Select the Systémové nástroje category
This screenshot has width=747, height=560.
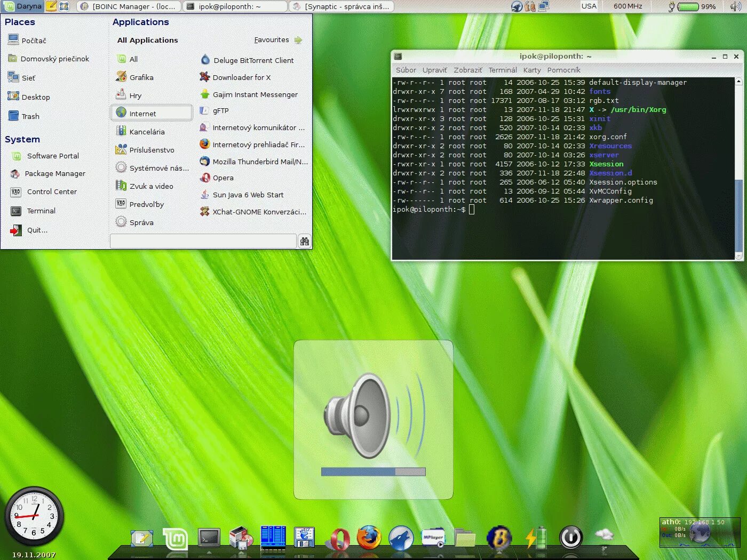153,168
